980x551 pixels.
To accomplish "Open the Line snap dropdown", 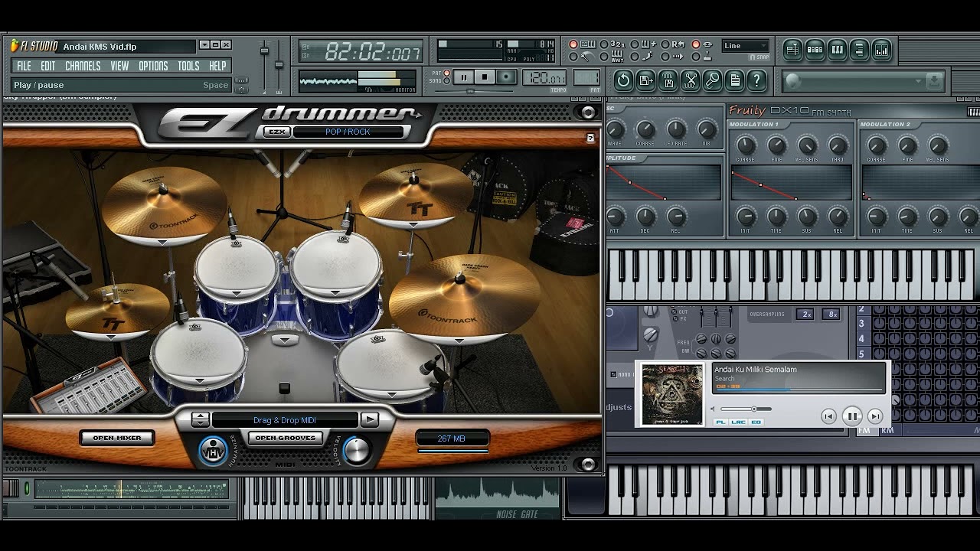I will pyautogui.click(x=746, y=46).
